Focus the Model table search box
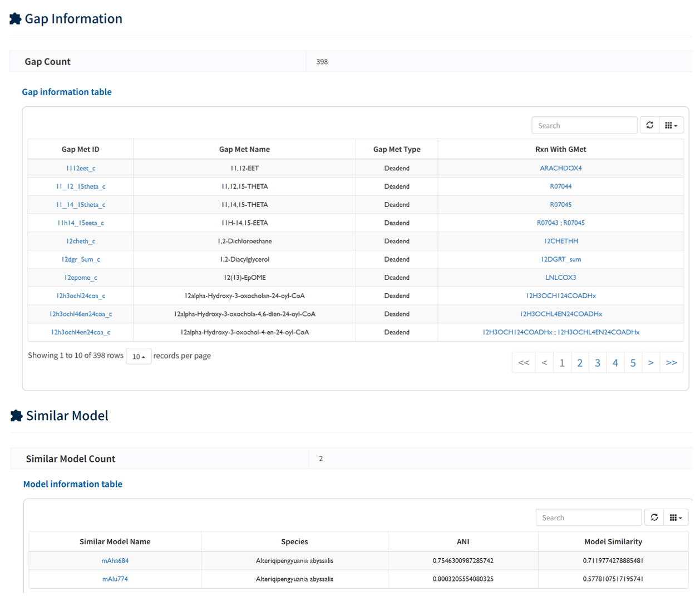Screen dimensions: 700x596 [x=588, y=518]
